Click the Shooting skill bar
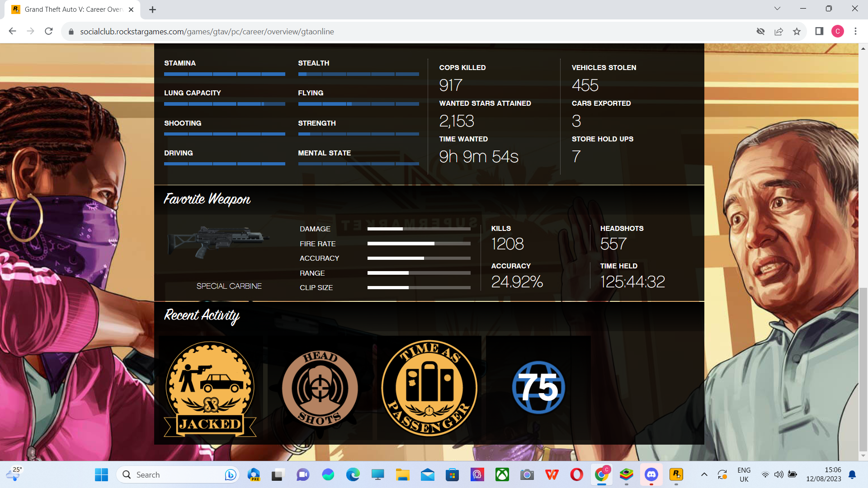The width and height of the screenshot is (868, 488). coord(224,134)
